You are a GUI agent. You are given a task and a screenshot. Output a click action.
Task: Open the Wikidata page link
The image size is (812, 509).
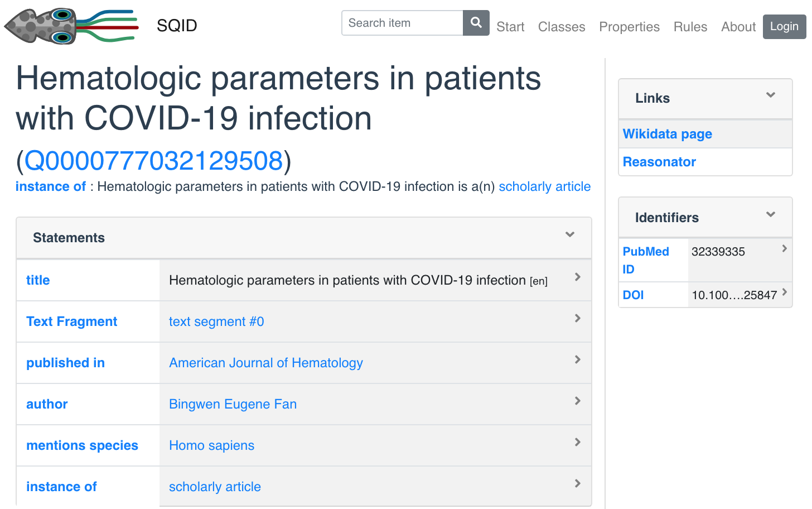(667, 134)
